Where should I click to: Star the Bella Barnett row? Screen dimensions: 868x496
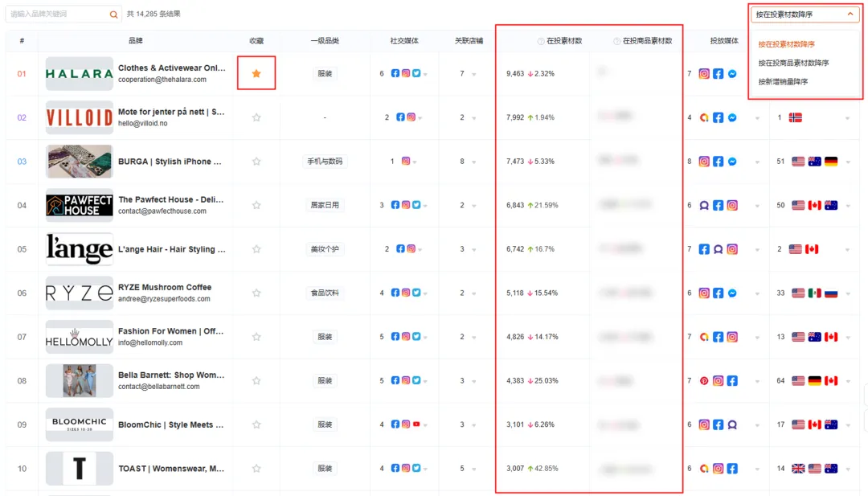[x=256, y=380]
